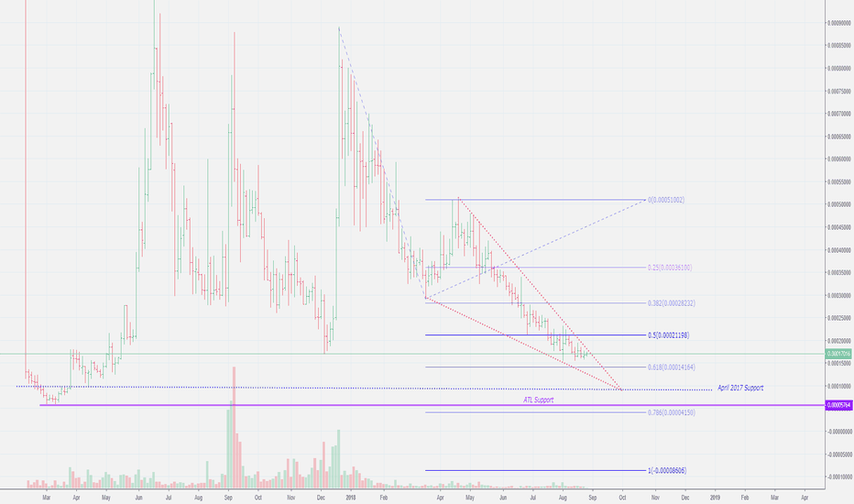Click 0.00030000 on the price scale

[x=838, y=295]
